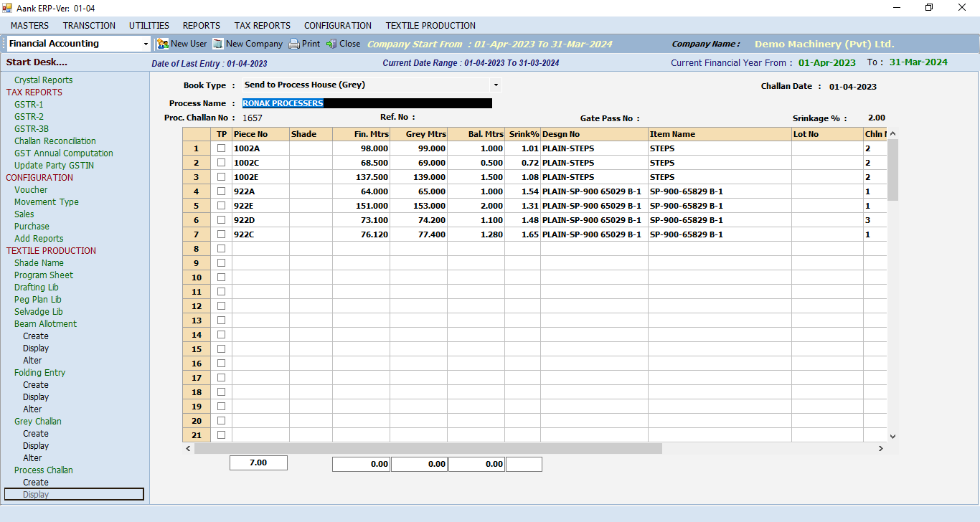This screenshot has width=980, height=522.
Task: Click the Grey Mtrs column header
Action: (x=418, y=134)
